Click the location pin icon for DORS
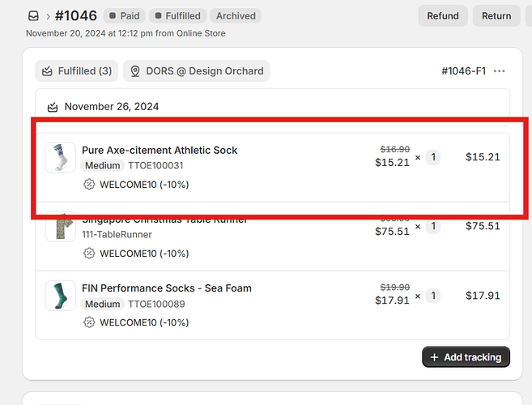532x405 pixels. click(134, 71)
